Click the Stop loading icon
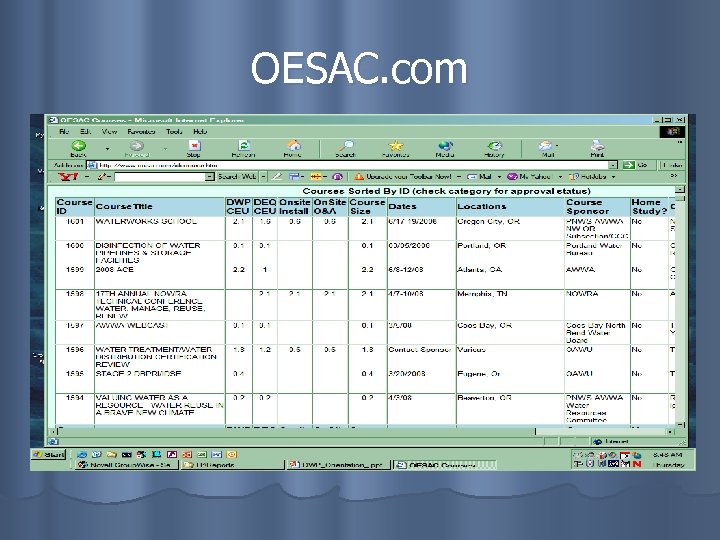The image size is (720, 540). [194, 146]
